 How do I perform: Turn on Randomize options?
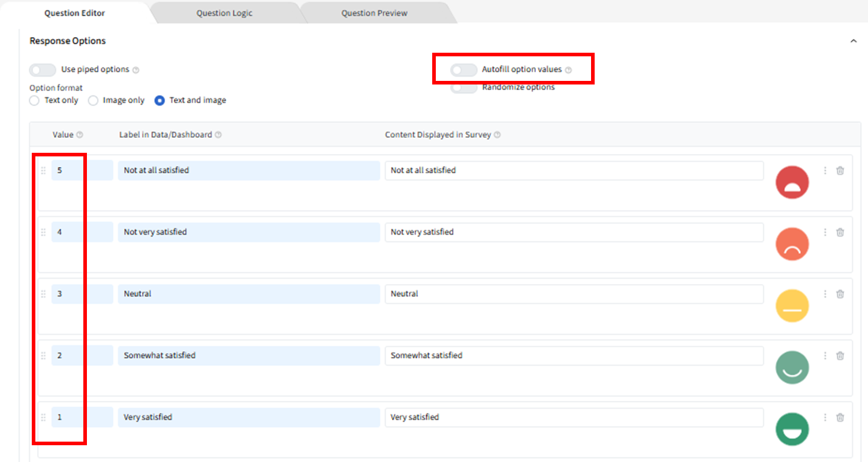click(464, 88)
